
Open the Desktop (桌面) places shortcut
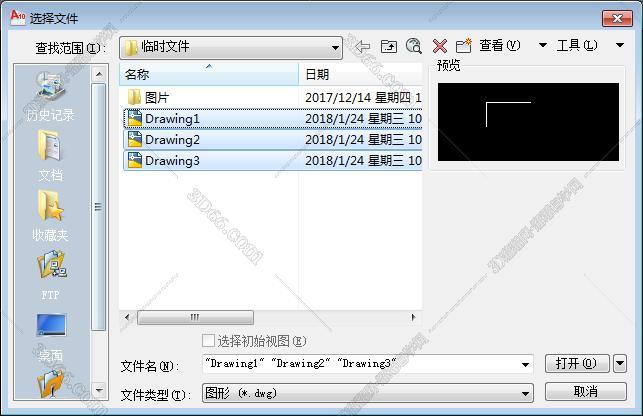(51, 337)
